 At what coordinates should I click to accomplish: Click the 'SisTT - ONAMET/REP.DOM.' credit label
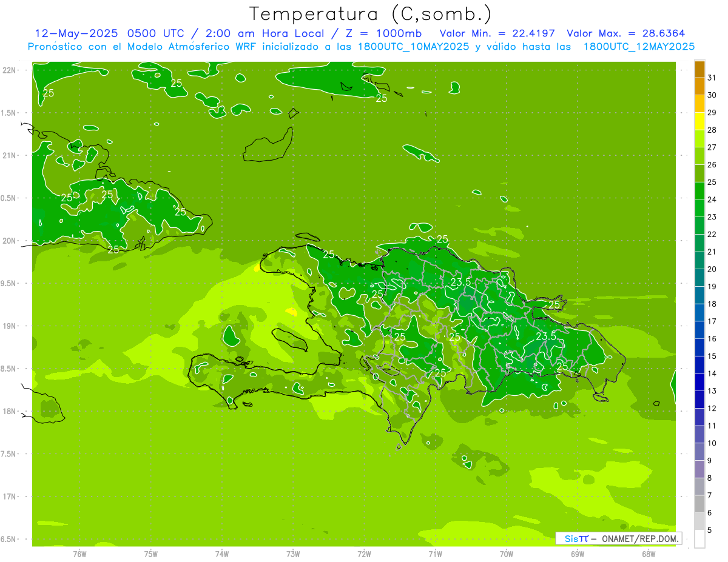[x=618, y=538]
